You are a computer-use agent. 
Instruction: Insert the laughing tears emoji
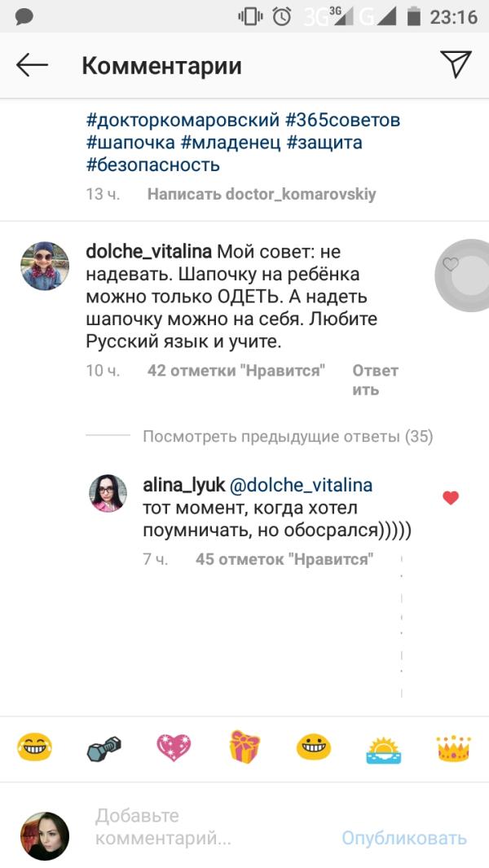[34, 747]
